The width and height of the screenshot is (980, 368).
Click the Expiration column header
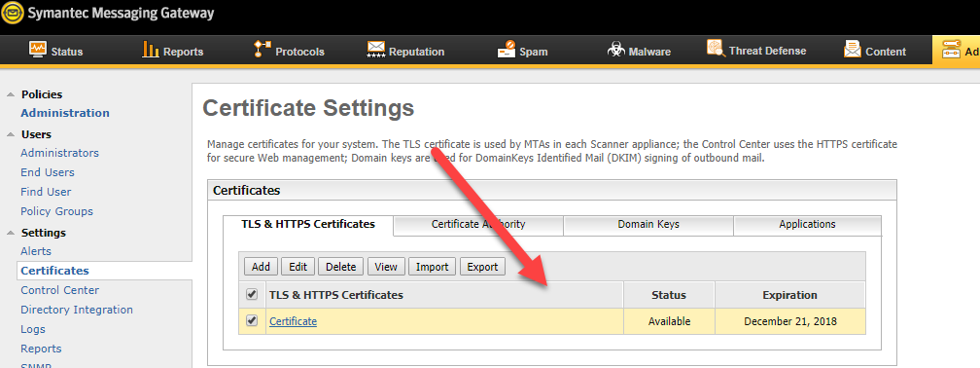790,295
